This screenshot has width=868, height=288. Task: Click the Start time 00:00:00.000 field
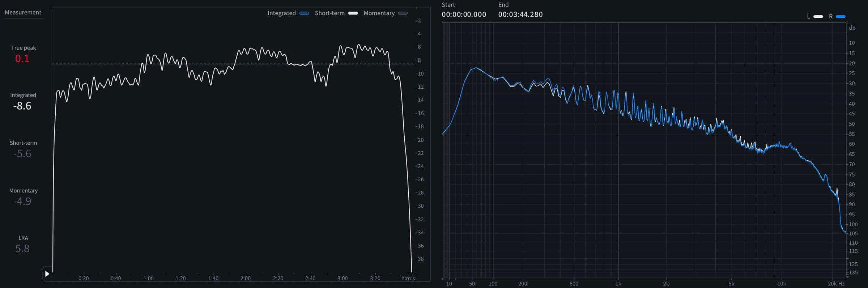464,14
